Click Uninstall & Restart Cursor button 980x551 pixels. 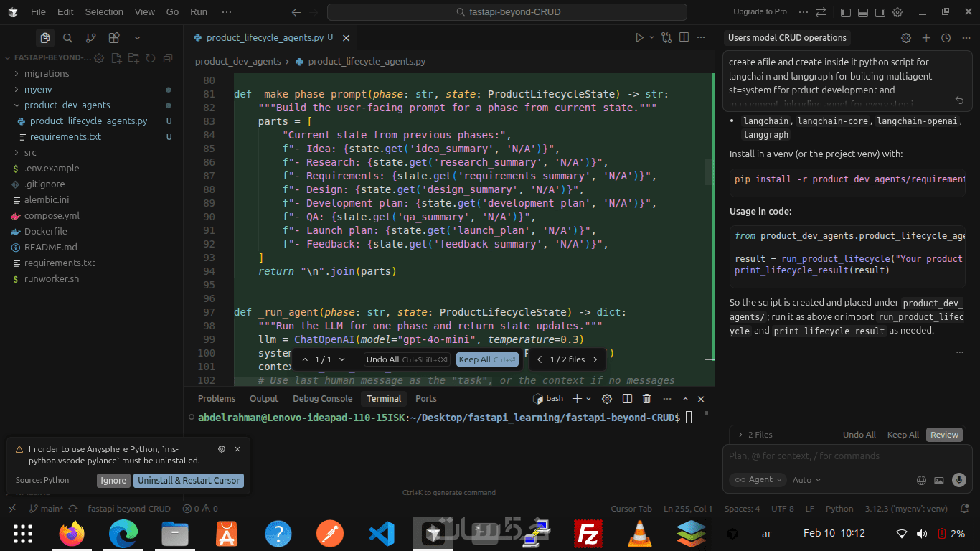click(189, 481)
